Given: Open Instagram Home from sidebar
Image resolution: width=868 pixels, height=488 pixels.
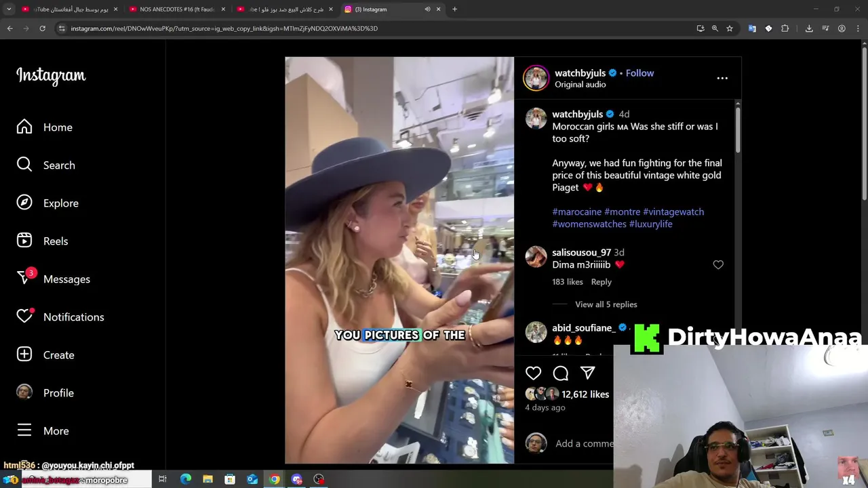Looking at the screenshot, I should tap(45, 127).
